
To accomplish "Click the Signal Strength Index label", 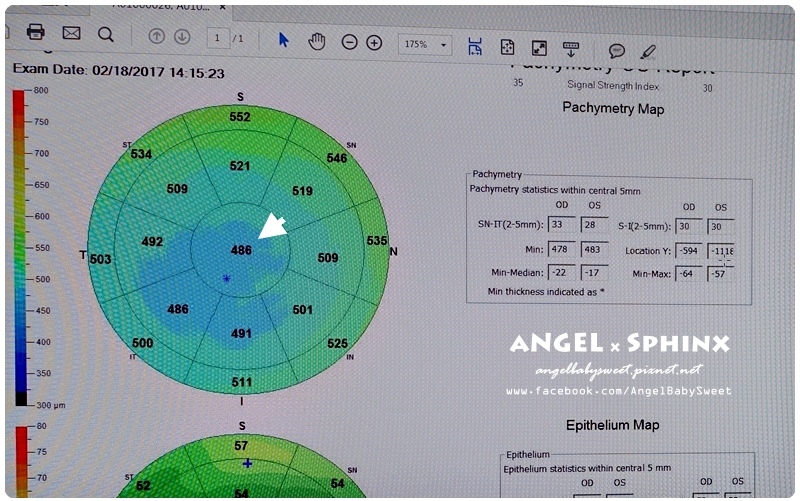I will (x=613, y=86).
